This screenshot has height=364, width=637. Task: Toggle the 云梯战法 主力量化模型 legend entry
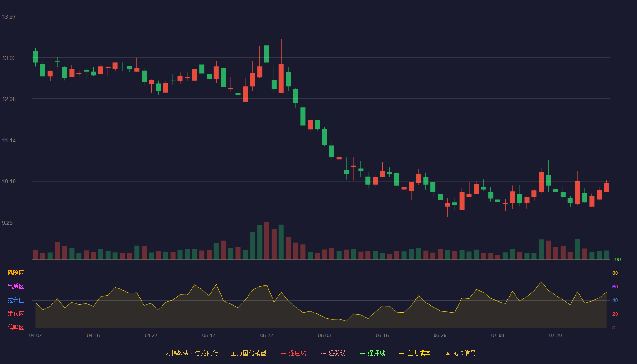[x=215, y=353]
